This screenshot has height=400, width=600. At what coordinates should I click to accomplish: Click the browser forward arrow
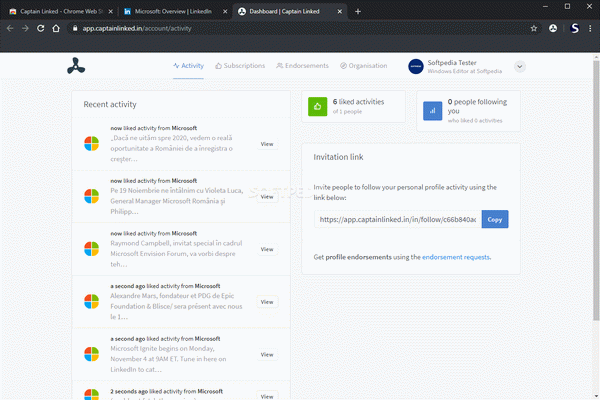pos(25,28)
